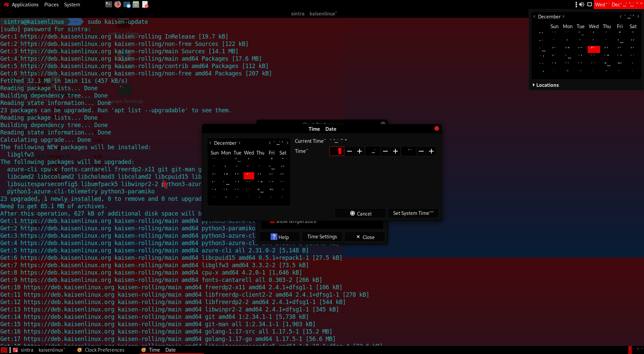Image resolution: width=644 pixels, height=354 pixels.
Task: Open the volume control in the tray
Action: (582, 4)
